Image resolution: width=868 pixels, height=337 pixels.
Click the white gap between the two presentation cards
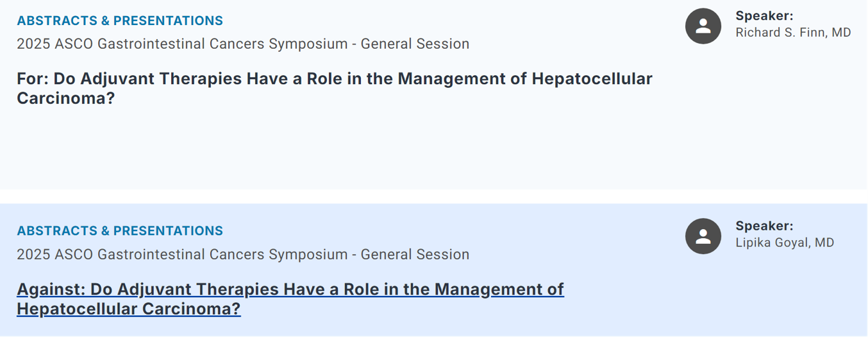click(434, 196)
